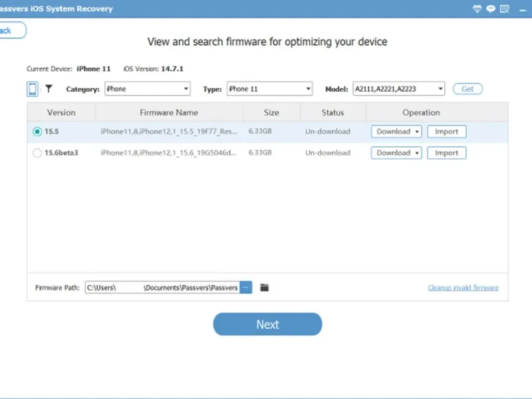
Task: Sort by the Version column header
Action: (61, 112)
